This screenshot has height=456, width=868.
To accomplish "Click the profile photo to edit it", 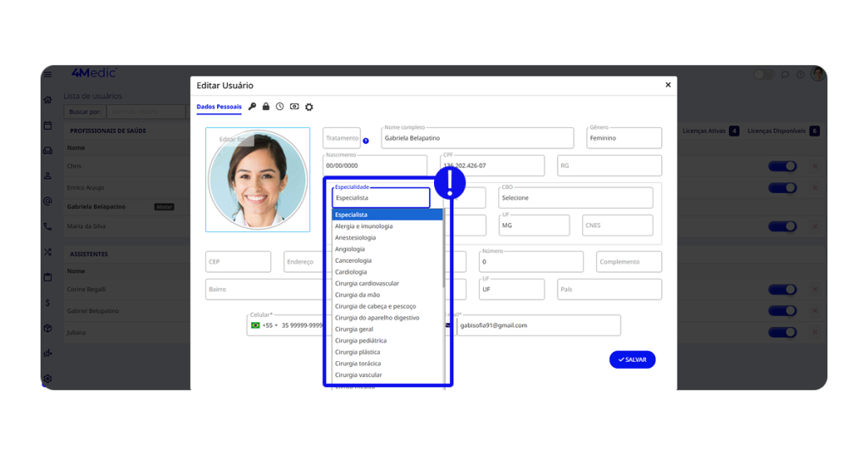I will (x=258, y=181).
